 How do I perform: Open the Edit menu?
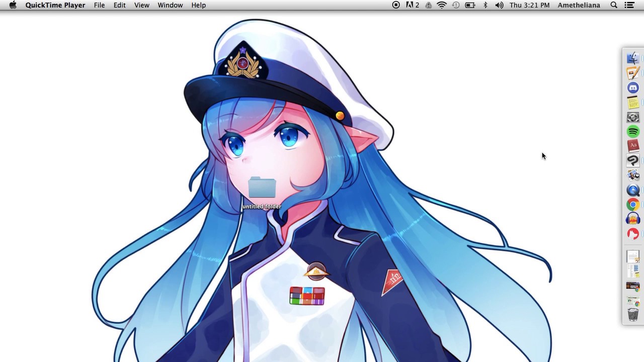pos(119,5)
